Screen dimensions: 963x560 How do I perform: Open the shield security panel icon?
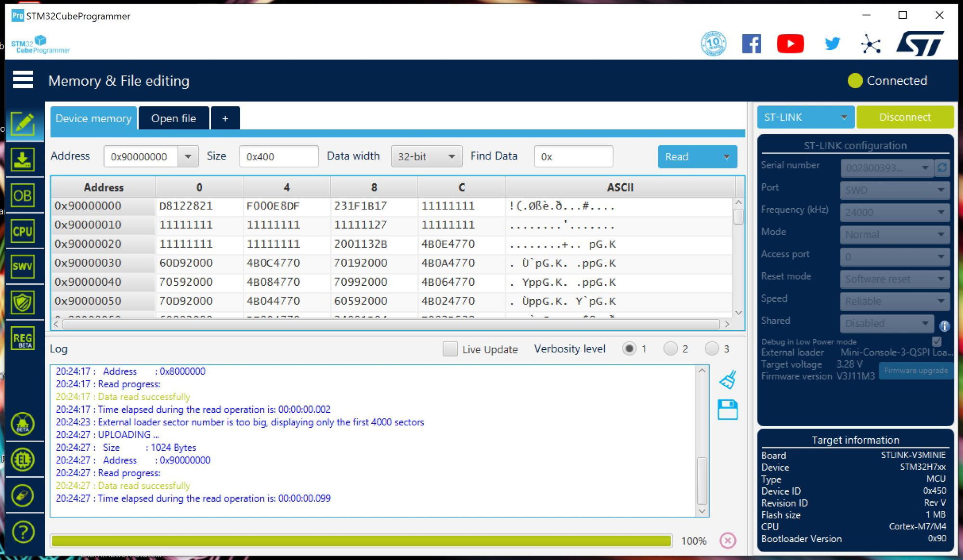point(23,302)
